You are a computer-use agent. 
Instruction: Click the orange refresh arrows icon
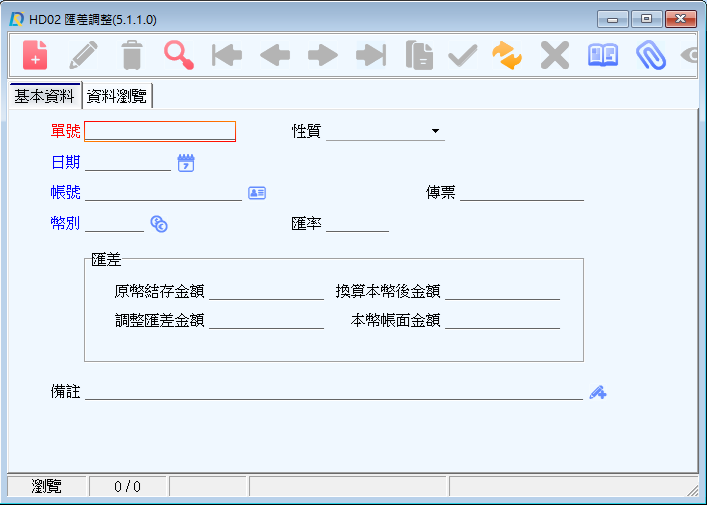(x=507, y=55)
